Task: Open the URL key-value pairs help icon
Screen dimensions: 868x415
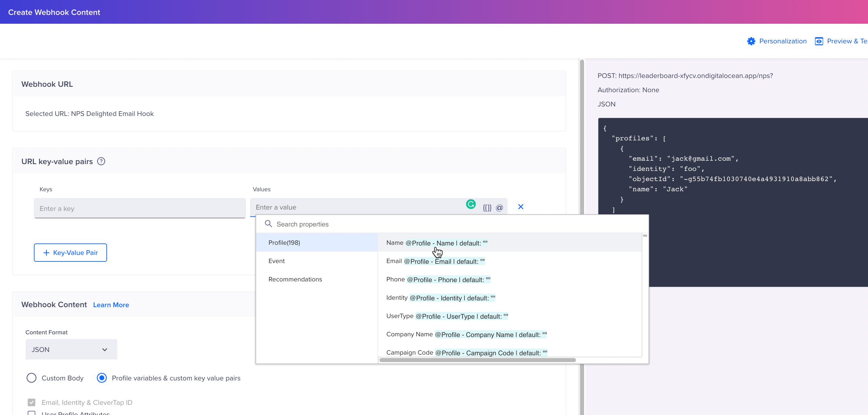Action: (x=101, y=161)
